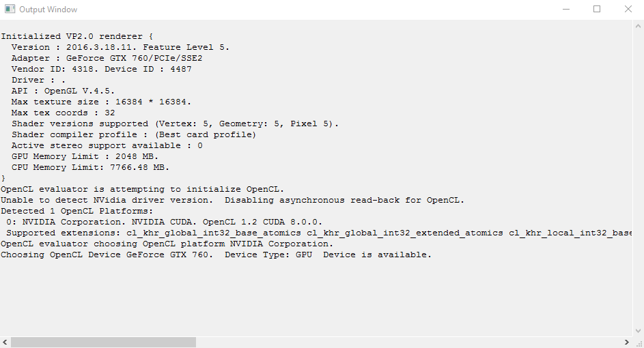Close the Output Window
The image size is (644, 348).
pos(628,9)
